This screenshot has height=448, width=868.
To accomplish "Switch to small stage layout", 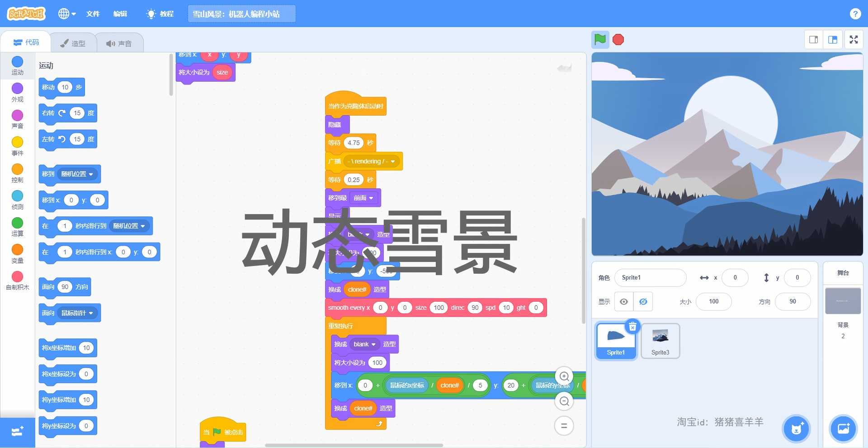I will (813, 40).
